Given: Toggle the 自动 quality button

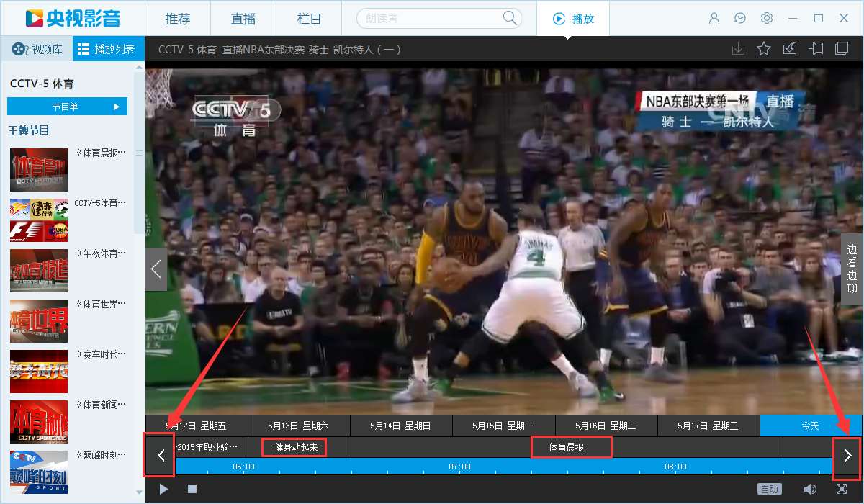Looking at the screenshot, I should [x=770, y=489].
